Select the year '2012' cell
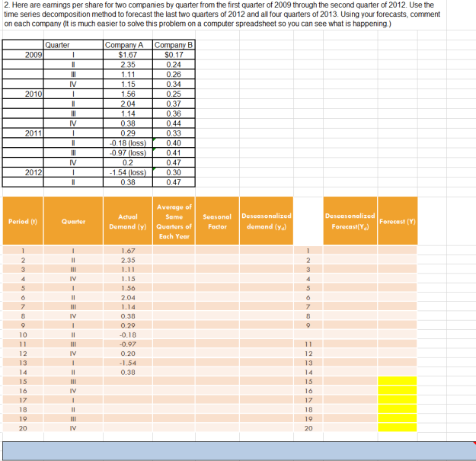The width and height of the screenshot is (476, 461). click(x=23, y=172)
